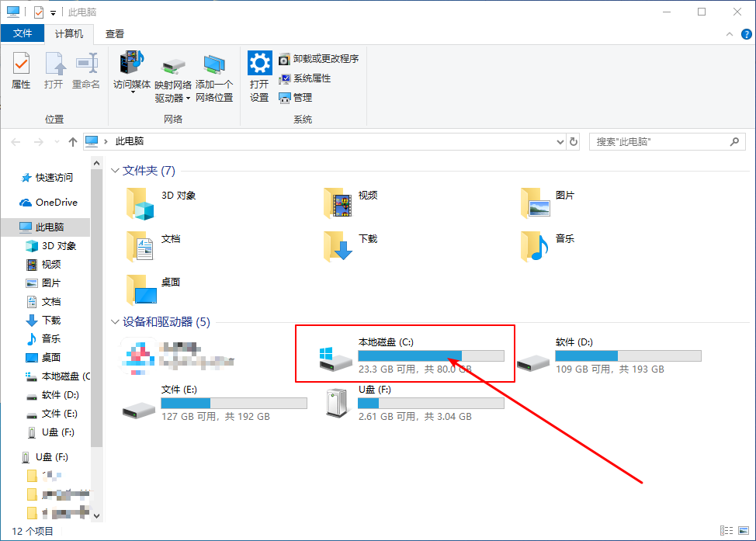Go up one level with Up arrow
Viewport: 756px width, 541px height.
(x=73, y=142)
